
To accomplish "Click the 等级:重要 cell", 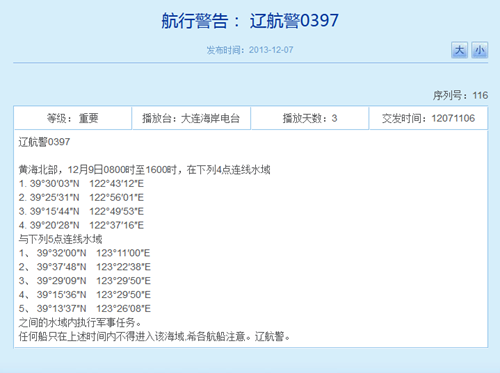I will pos(73,118).
